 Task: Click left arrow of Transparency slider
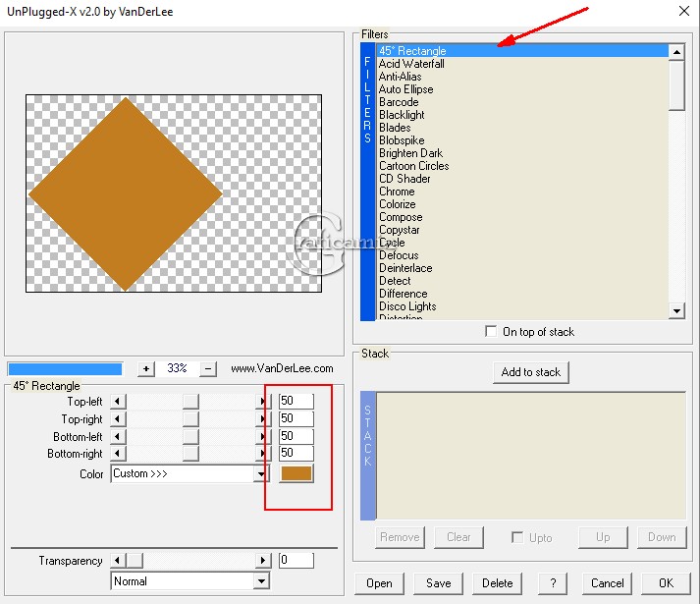(118, 560)
